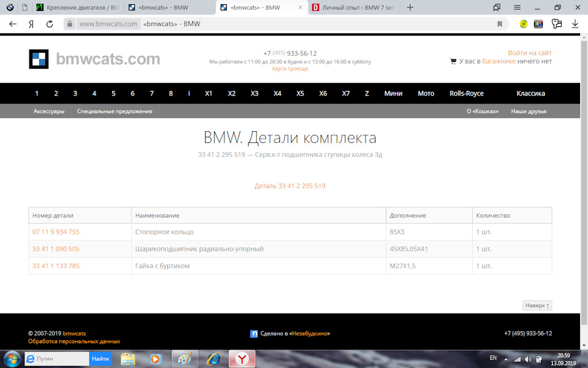Switch to the «Личный опыт BMW 7» tab

[352, 8]
